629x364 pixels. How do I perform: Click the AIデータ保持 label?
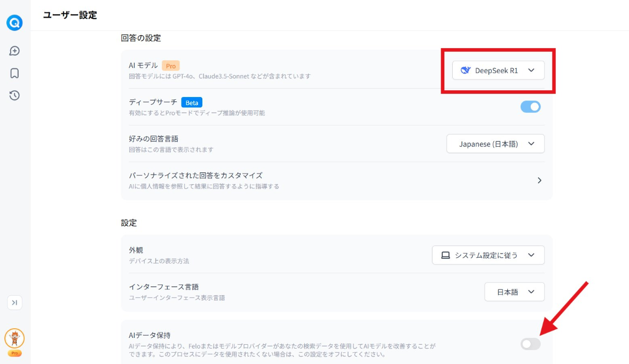[x=150, y=335]
